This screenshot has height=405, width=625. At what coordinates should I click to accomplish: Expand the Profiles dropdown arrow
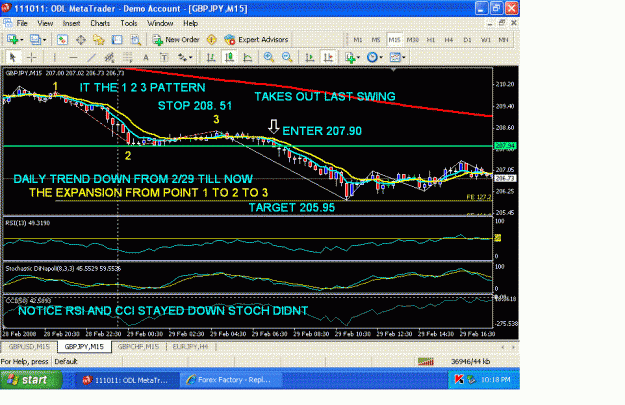tap(44, 40)
